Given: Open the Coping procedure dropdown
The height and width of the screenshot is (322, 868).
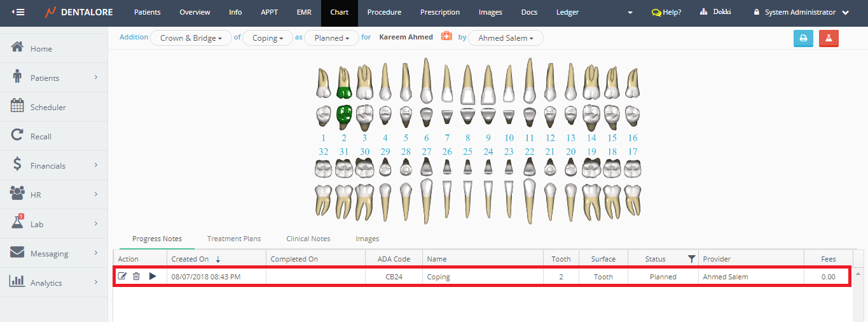Looking at the screenshot, I should [x=268, y=38].
